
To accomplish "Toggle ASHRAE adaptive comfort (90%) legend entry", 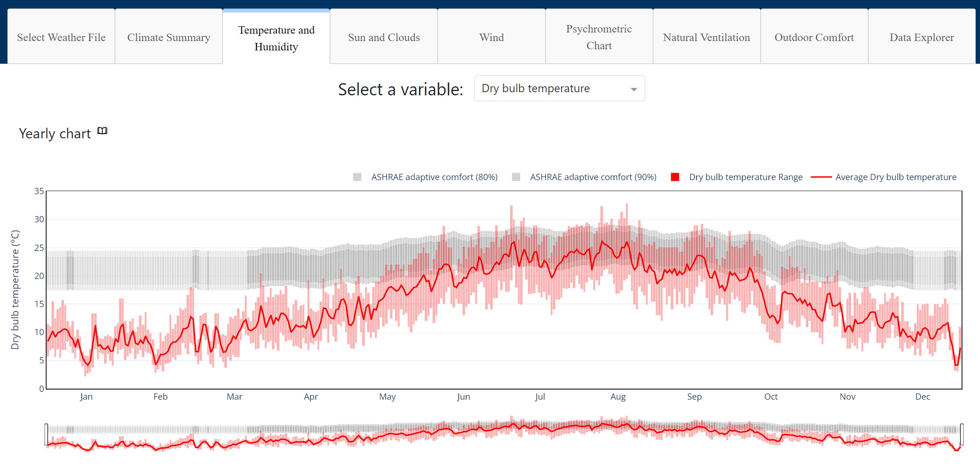I will 593,177.
